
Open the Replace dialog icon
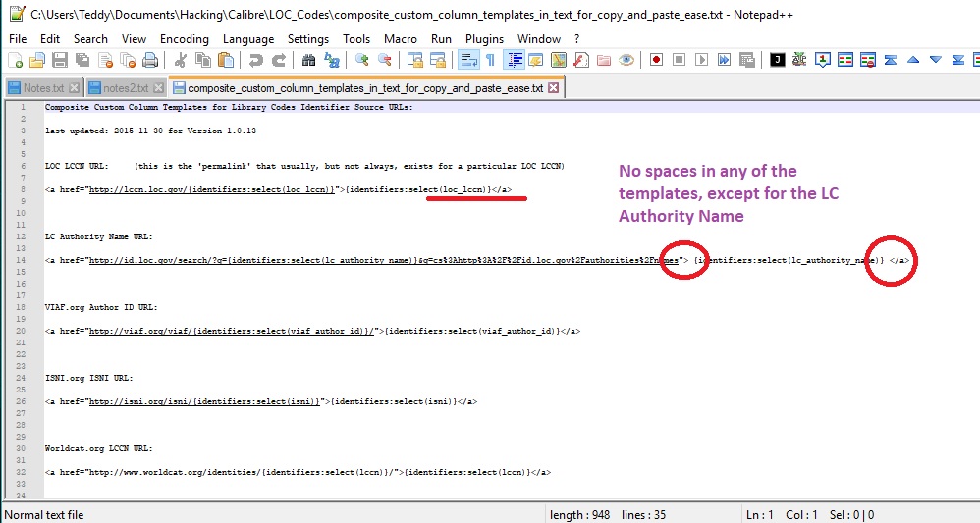(331, 60)
